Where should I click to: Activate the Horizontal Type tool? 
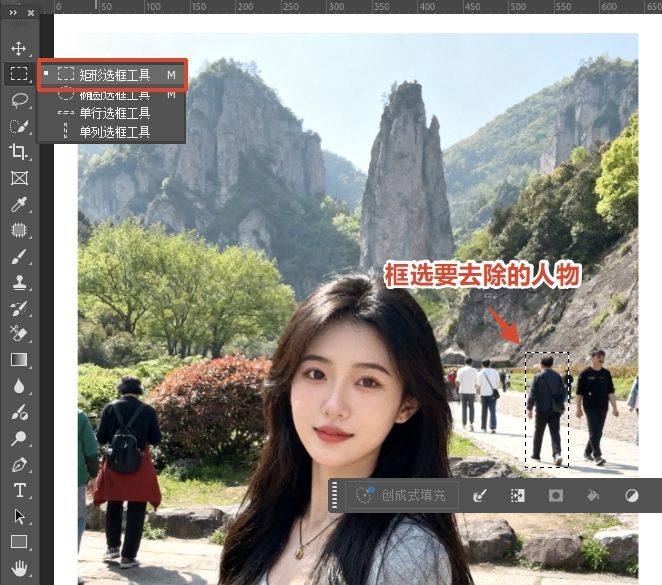click(x=18, y=490)
